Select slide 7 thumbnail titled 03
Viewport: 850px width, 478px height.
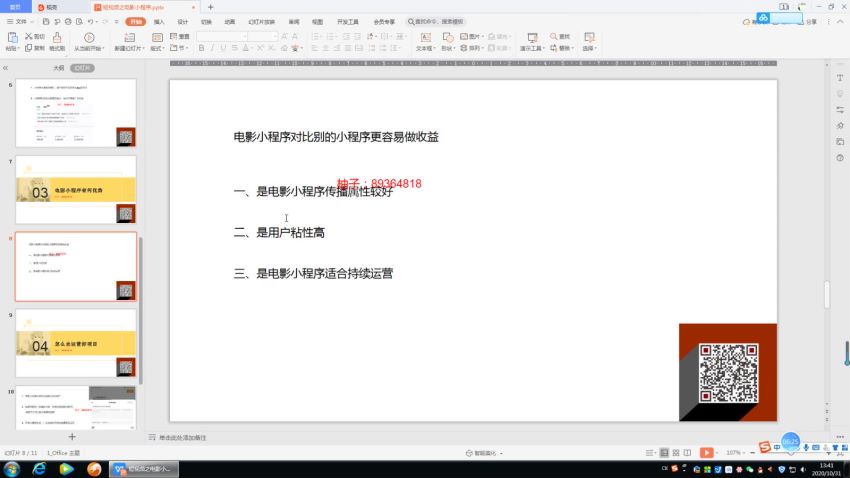tap(76, 190)
